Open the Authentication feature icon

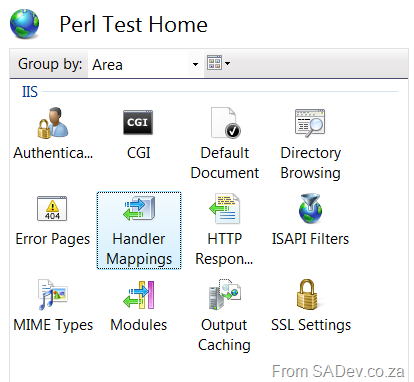tap(53, 123)
